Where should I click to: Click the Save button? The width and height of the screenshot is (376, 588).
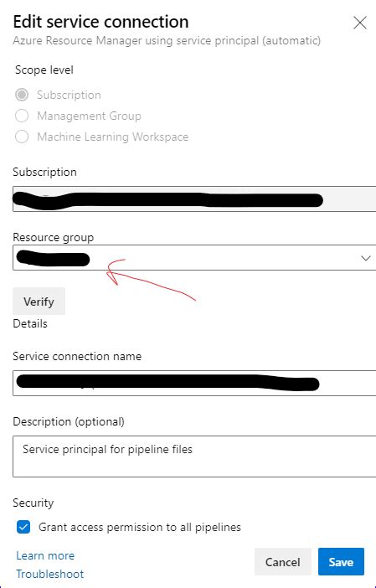341,562
